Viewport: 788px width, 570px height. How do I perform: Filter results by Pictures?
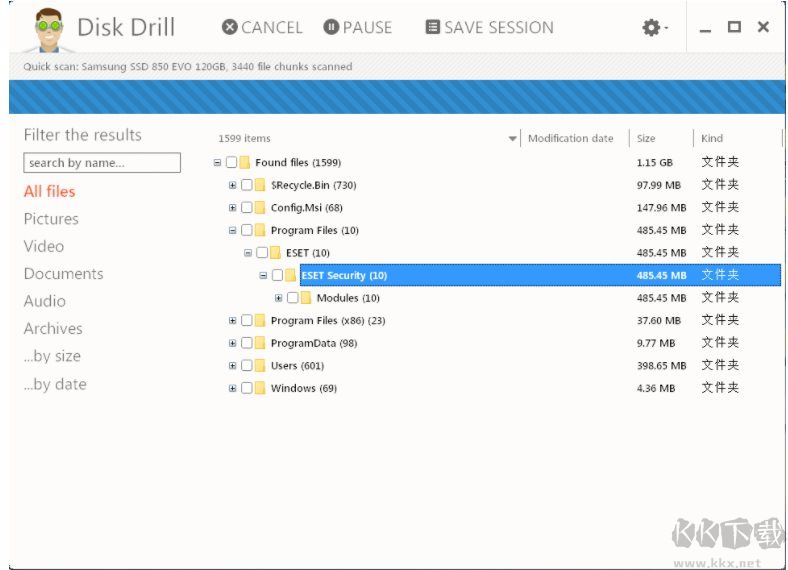(x=51, y=219)
